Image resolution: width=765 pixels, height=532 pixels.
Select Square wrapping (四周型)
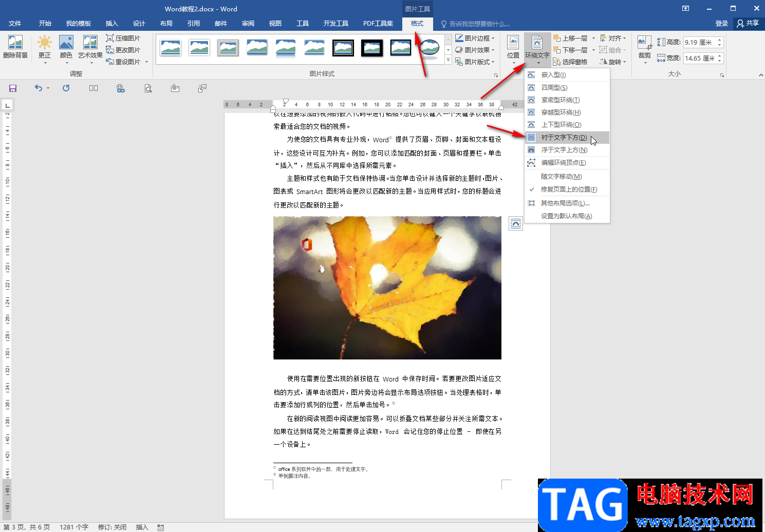[x=567, y=88]
